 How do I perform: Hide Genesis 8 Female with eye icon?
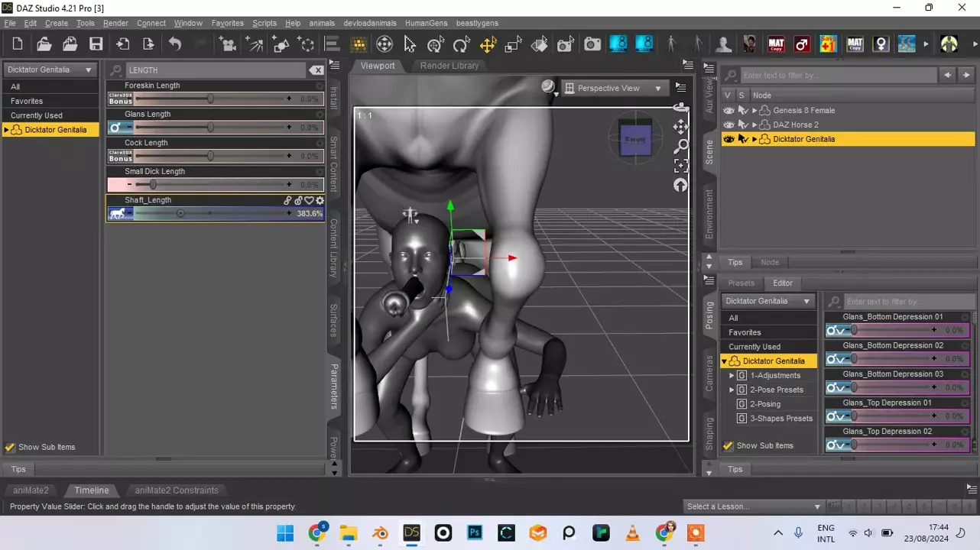click(729, 111)
